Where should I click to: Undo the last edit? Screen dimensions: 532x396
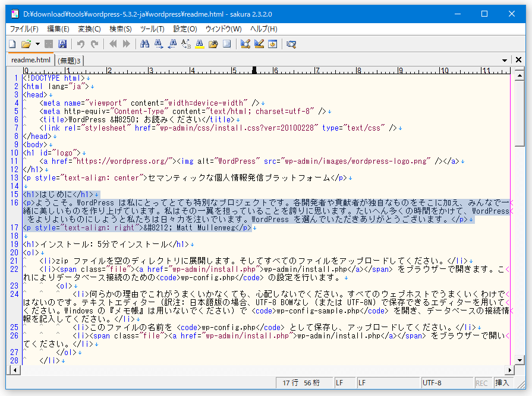click(x=81, y=44)
